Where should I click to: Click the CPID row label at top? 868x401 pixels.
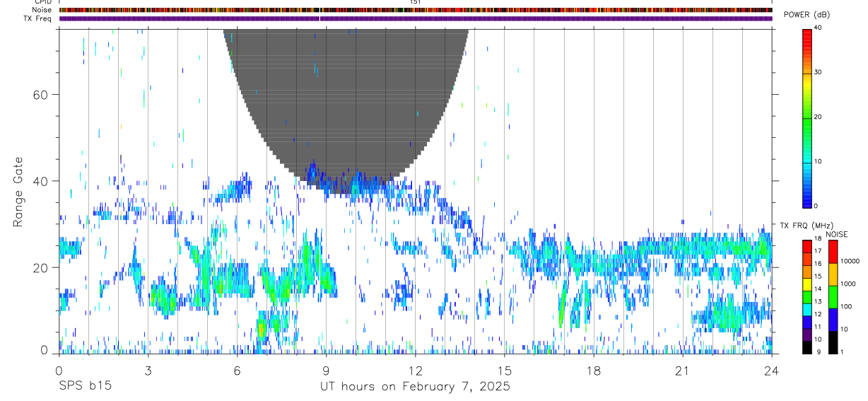coord(44,2)
